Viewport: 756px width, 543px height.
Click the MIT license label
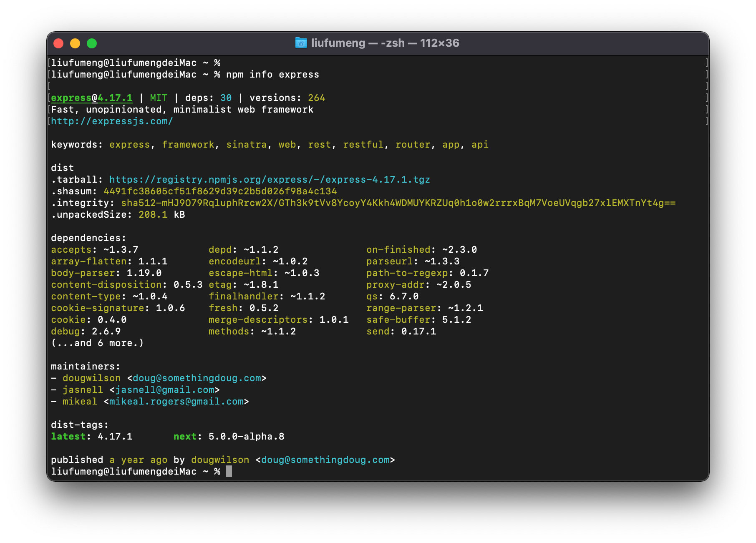click(159, 98)
